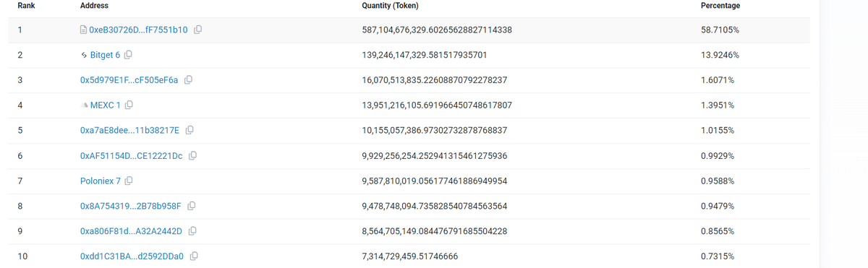The image size is (868, 268).
Task: Click the 58.7105% percentage value
Action: (x=720, y=30)
